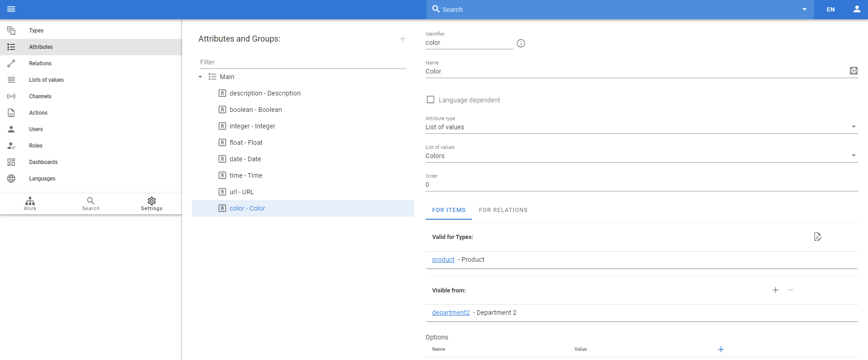Add a new attribute or group
Screen dimensions: 868x360
403,39
